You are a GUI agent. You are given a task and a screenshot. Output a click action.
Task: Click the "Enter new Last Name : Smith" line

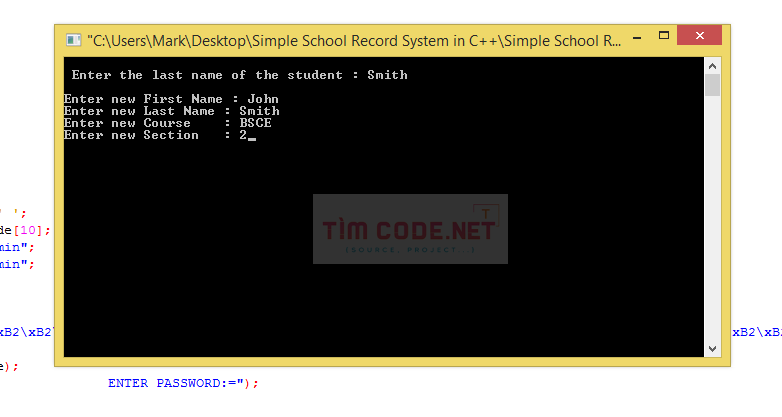[x=172, y=111]
